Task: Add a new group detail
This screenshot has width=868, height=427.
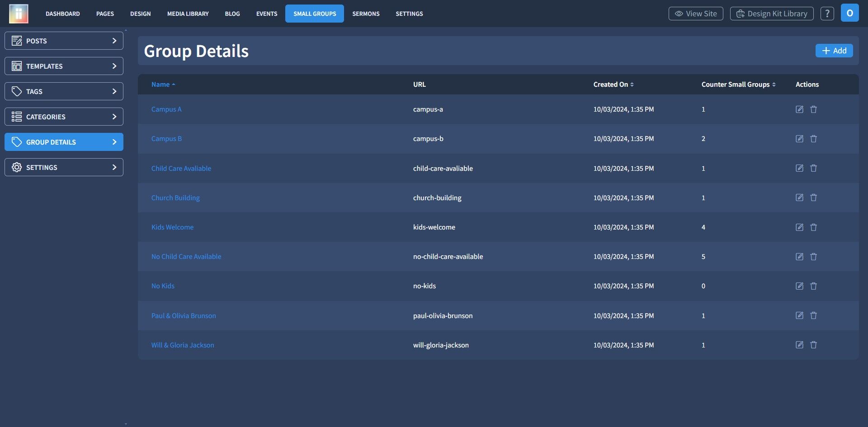Action: [x=834, y=51]
